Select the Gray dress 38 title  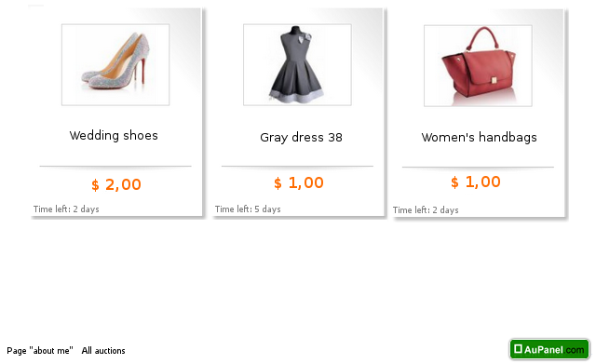(301, 137)
